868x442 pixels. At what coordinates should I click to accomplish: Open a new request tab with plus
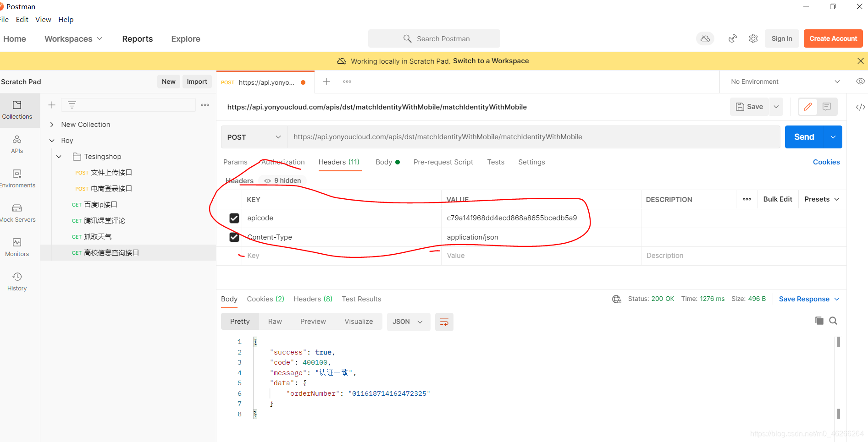[x=326, y=82]
